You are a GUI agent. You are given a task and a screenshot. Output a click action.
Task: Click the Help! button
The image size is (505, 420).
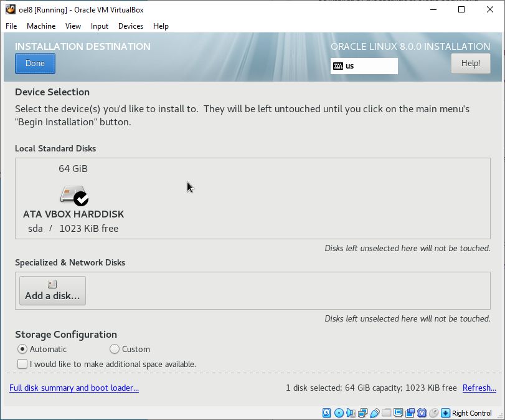[x=471, y=64]
